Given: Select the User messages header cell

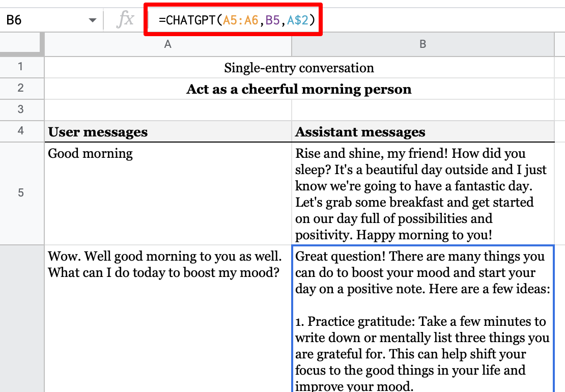Looking at the screenshot, I should click(x=167, y=131).
